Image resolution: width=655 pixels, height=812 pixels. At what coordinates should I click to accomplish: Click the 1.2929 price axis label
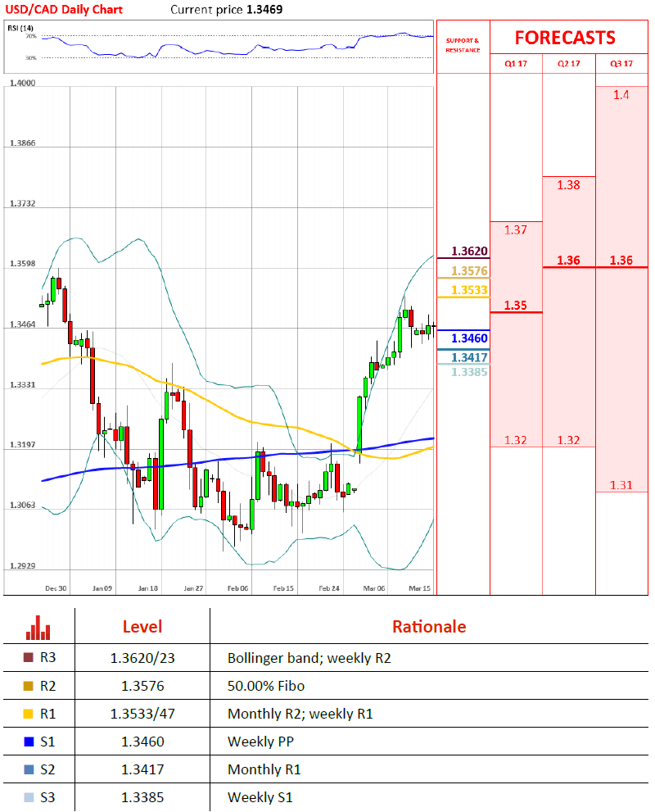(x=22, y=565)
